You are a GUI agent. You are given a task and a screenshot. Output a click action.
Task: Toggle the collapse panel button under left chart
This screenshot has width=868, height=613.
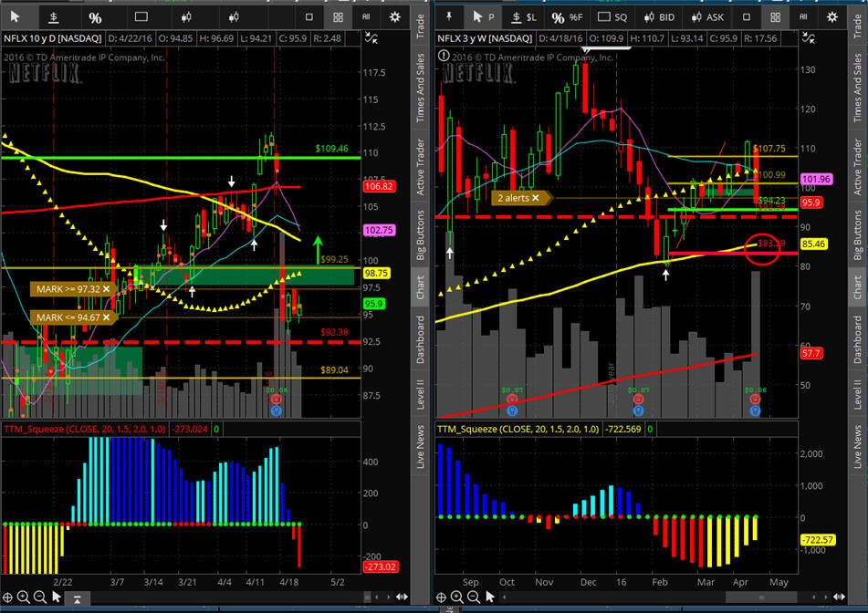[x=77, y=598]
